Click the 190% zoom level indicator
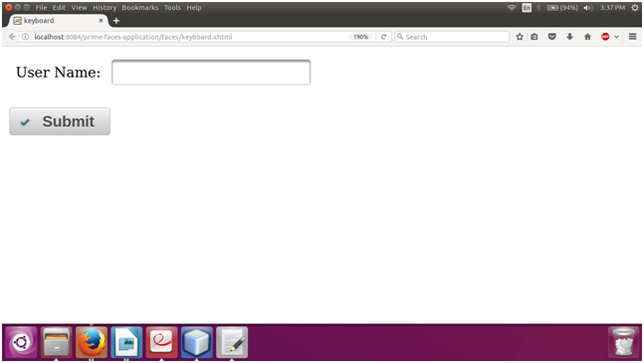The height and width of the screenshot is (363, 644). (x=360, y=37)
